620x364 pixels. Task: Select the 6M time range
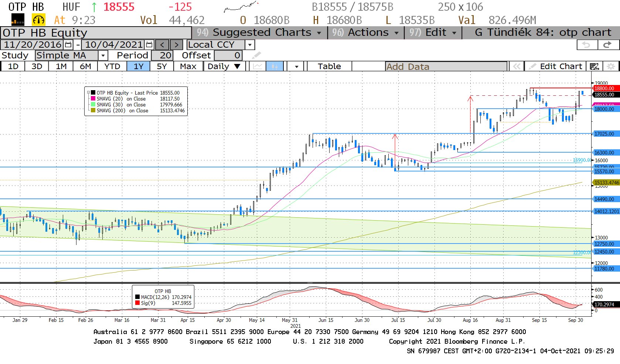(85, 67)
